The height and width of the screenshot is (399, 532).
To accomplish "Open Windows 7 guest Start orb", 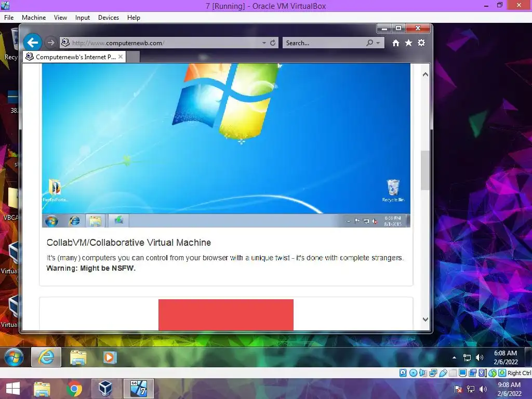I will pos(14,357).
